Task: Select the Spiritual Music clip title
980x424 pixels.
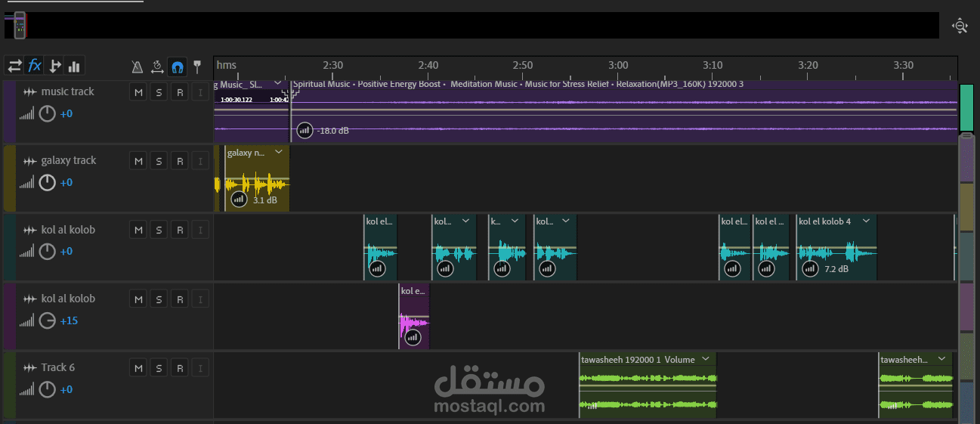Action: click(518, 84)
